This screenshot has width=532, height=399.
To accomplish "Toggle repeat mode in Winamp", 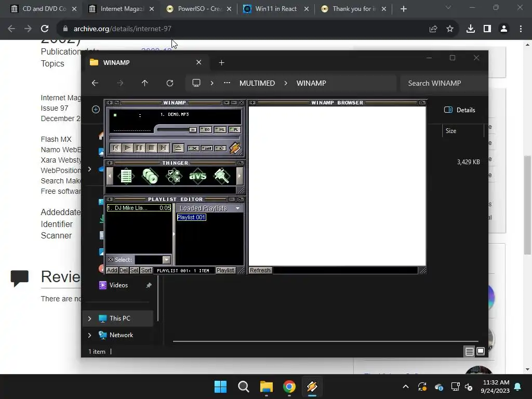I will click(x=220, y=148).
